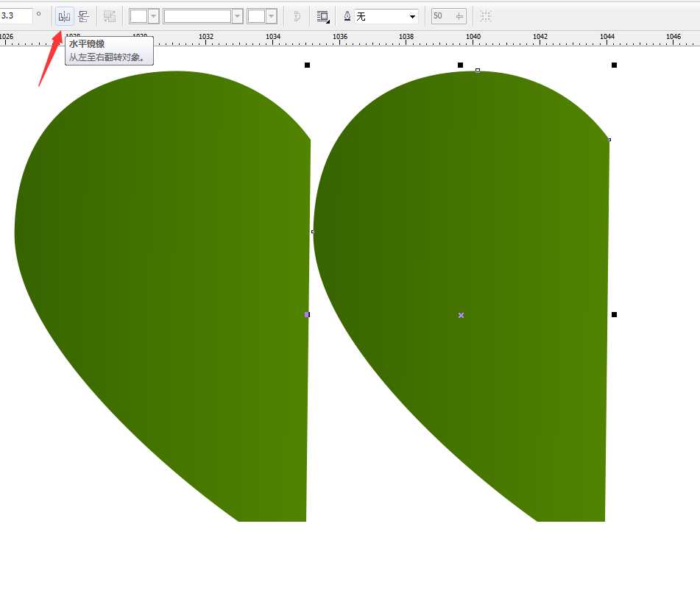
Task: Click the outline width pen icon
Action: pyautogui.click(x=347, y=16)
